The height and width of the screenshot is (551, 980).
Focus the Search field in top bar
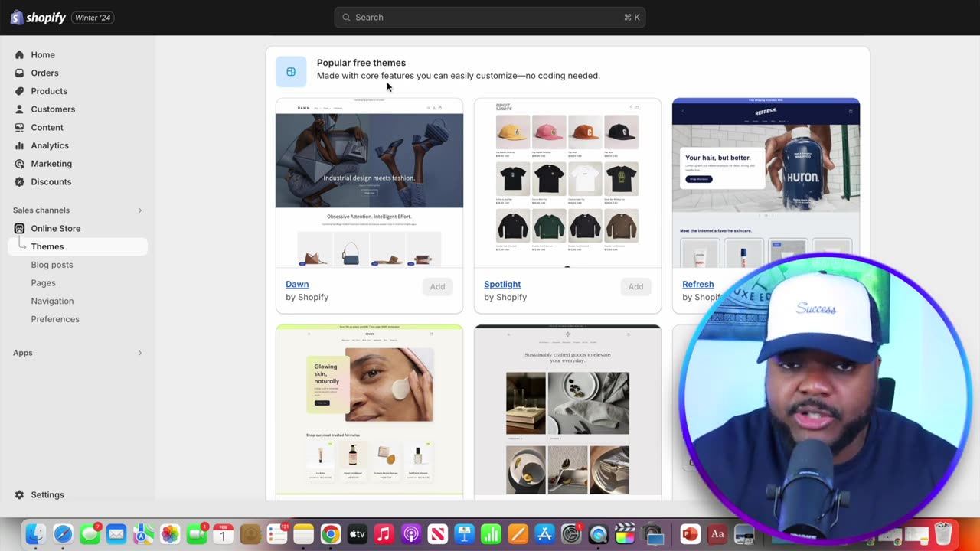point(490,18)
